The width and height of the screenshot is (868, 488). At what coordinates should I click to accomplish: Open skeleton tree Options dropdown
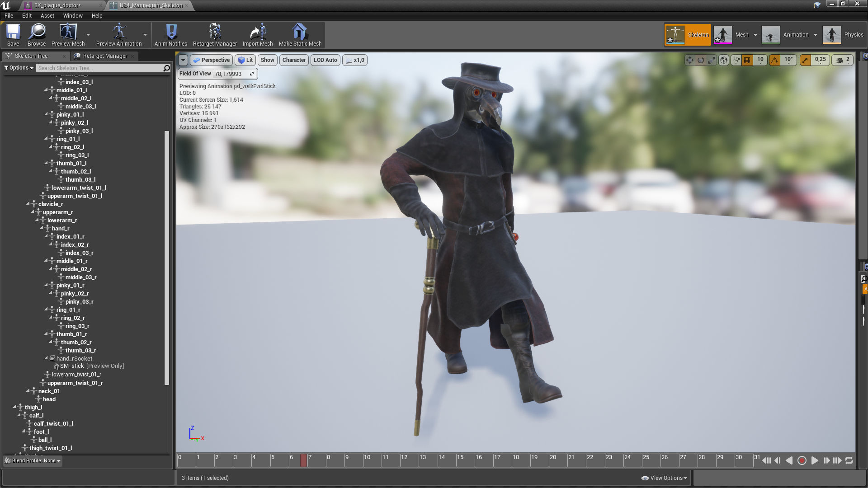click(19, 68)
